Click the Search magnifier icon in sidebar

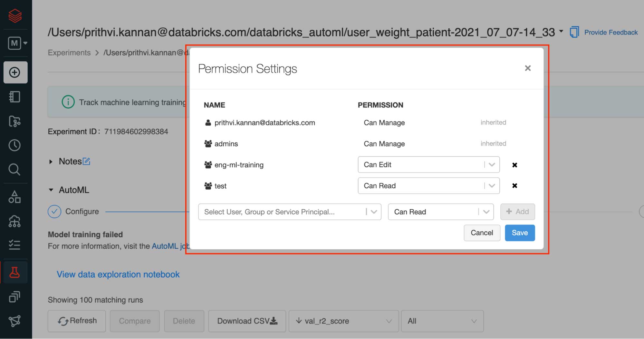click(15, 169)
